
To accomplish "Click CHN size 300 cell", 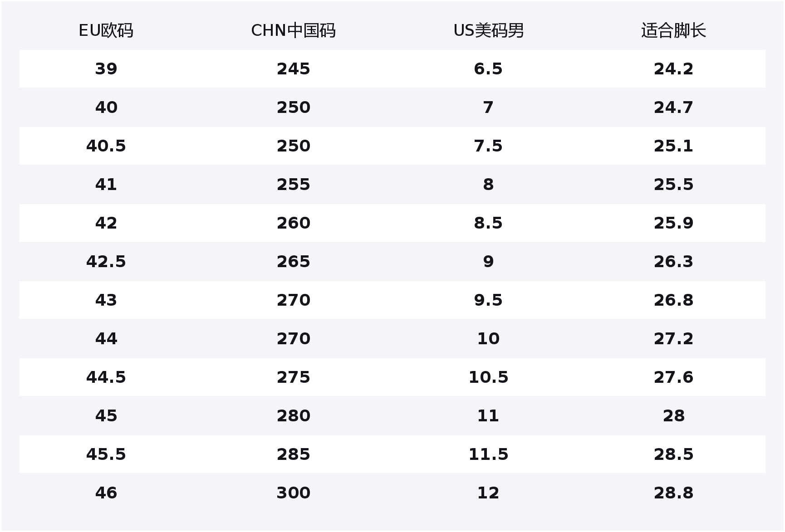I will 293,493.
